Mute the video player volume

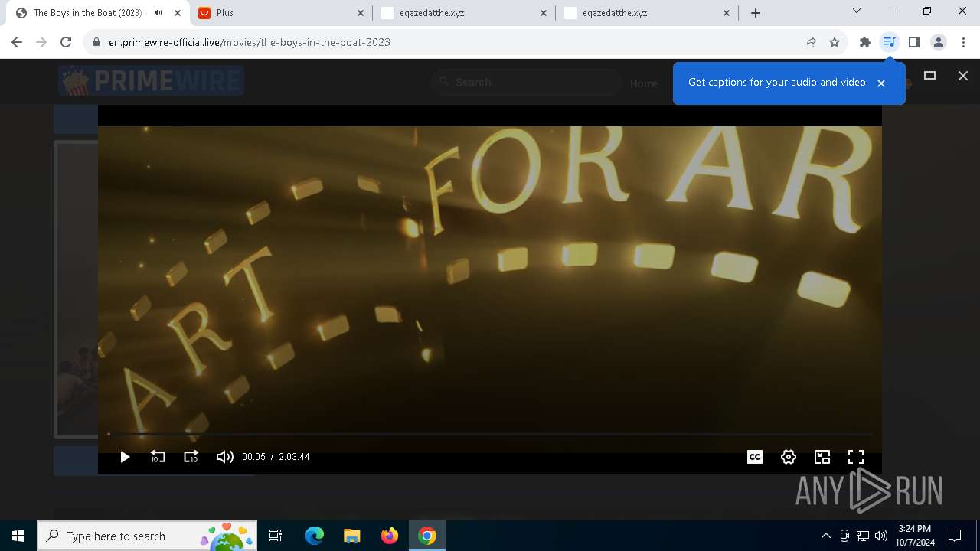pos(224,457)
